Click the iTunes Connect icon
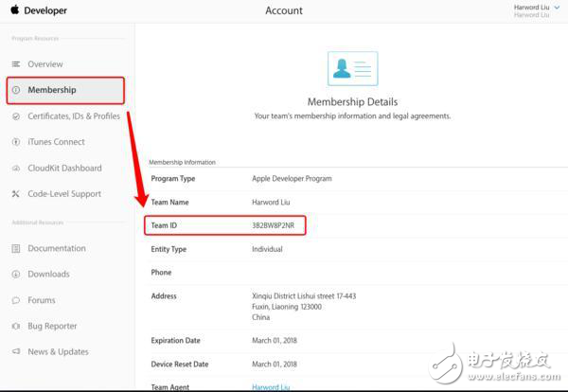The image size is (568, 392). (16, 142)
